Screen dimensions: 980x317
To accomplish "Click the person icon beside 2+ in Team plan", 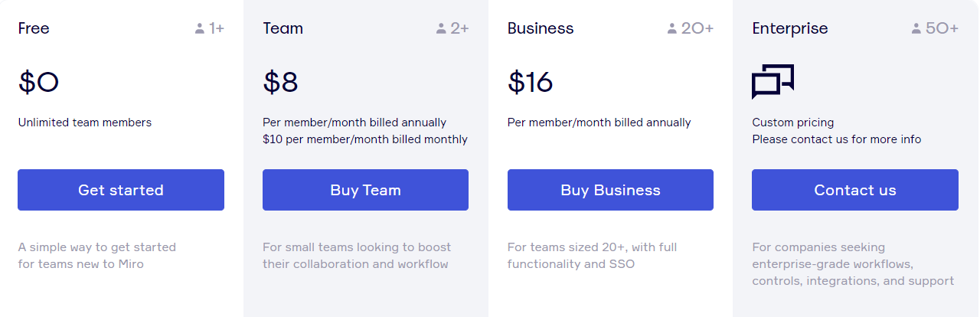I will pyautogui.click(x=441, y=29).
